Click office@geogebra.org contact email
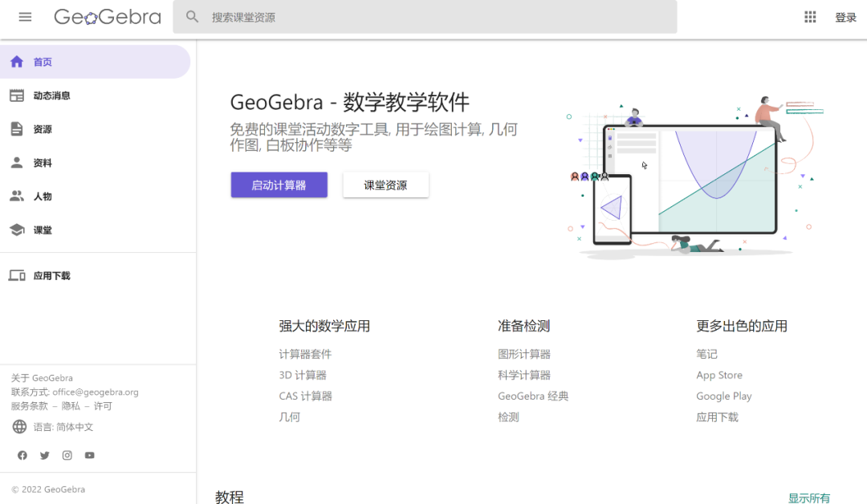 point(96,392)
